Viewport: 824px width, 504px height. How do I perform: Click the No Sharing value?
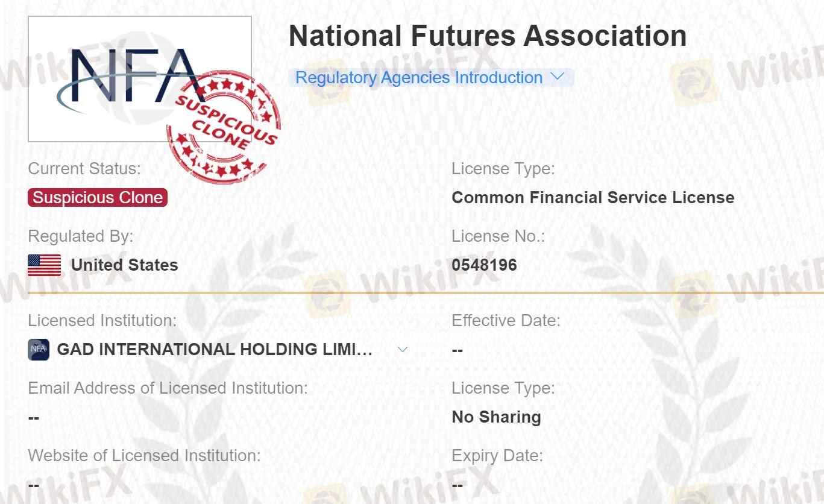pos(497,417)
